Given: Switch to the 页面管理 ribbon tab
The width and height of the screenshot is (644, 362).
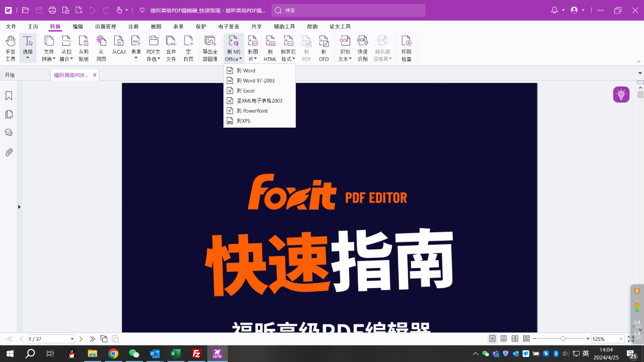Looking at the screenshot, I should tap(104, 27).
